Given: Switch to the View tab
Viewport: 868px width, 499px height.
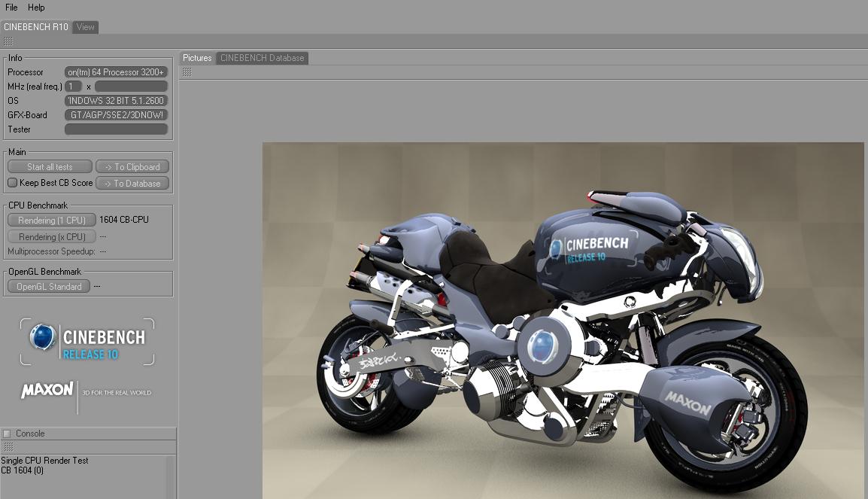Looking at the screenshot, I should pyautogui.click(x=85, y=27).
